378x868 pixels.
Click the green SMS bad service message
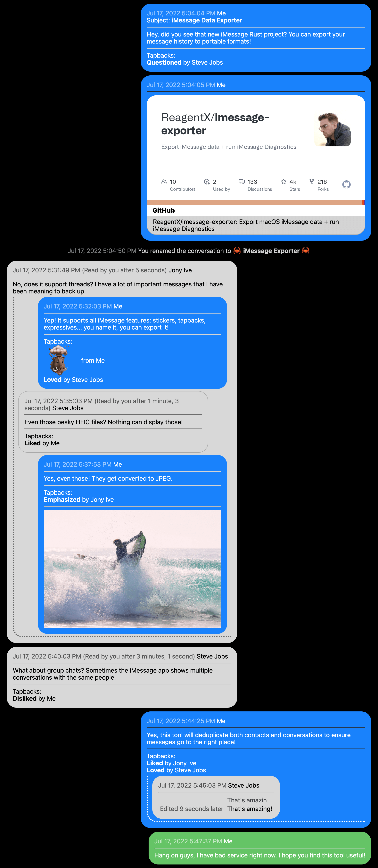pyautogui.click(x=259, y=855)
